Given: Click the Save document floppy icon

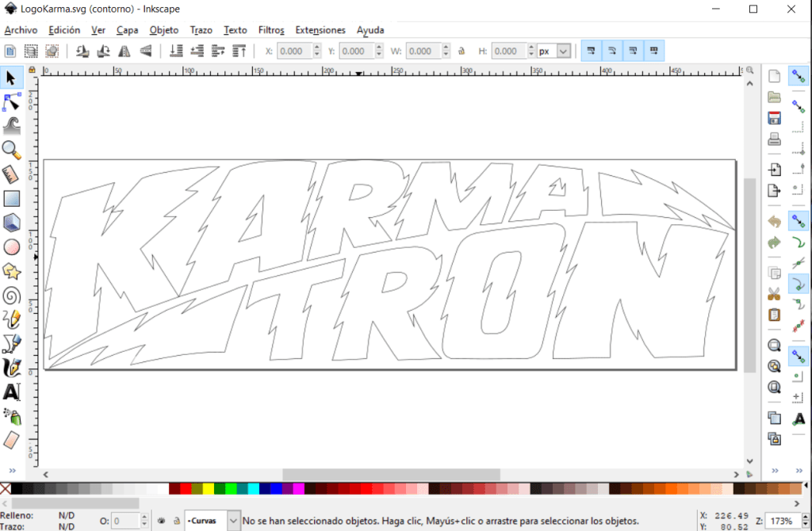Looking at the screenshot, I should point(775,118).
